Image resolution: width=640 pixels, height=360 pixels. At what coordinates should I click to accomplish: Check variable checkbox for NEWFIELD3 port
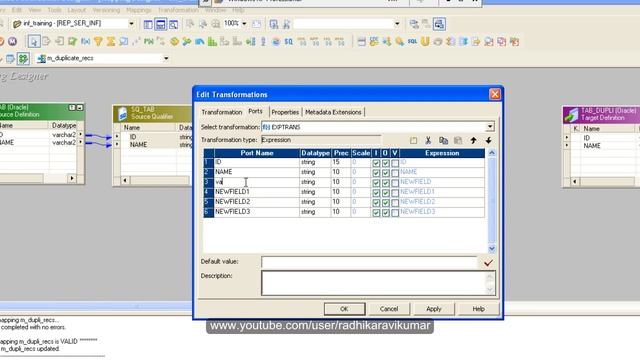tap(395, 213)
